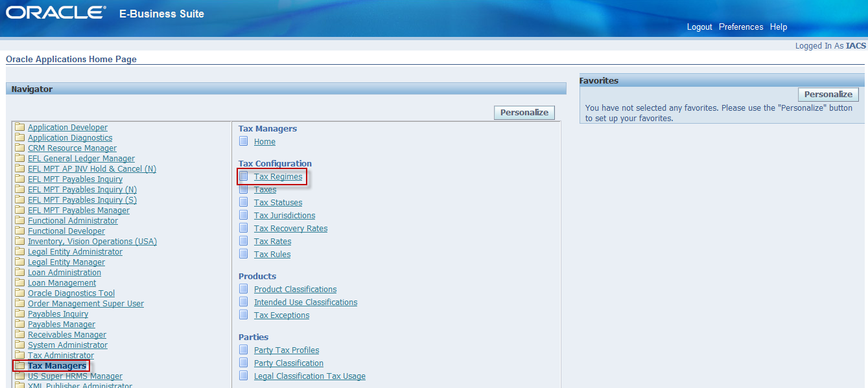Click the folder icon next to Legal Entity Manager
The image size is (868, 388).
pos(19,262)
